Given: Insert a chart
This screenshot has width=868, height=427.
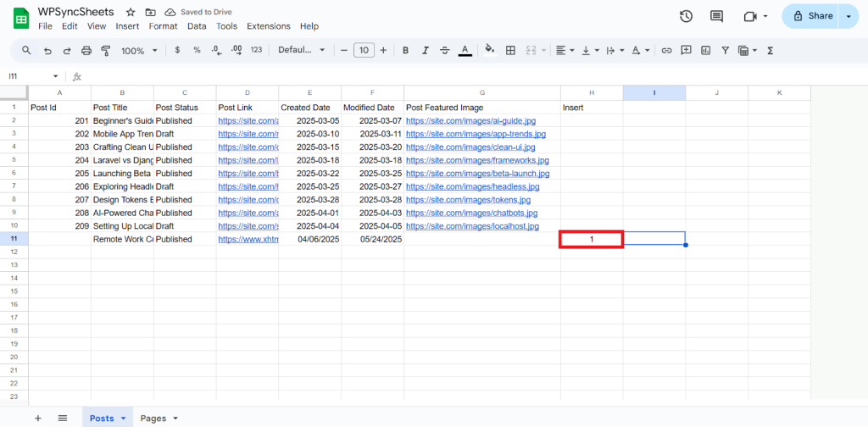Looking at the screenshot, I should tap(705, 50).
